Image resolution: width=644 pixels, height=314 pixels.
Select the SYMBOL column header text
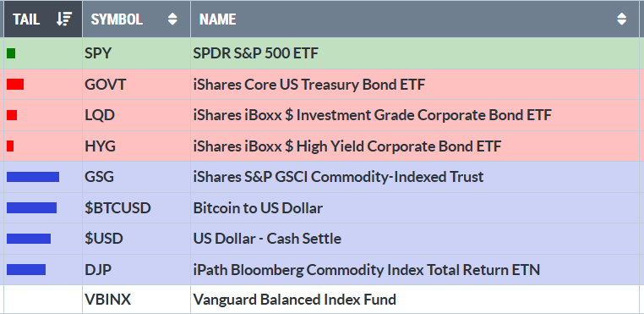pos(117,19)
